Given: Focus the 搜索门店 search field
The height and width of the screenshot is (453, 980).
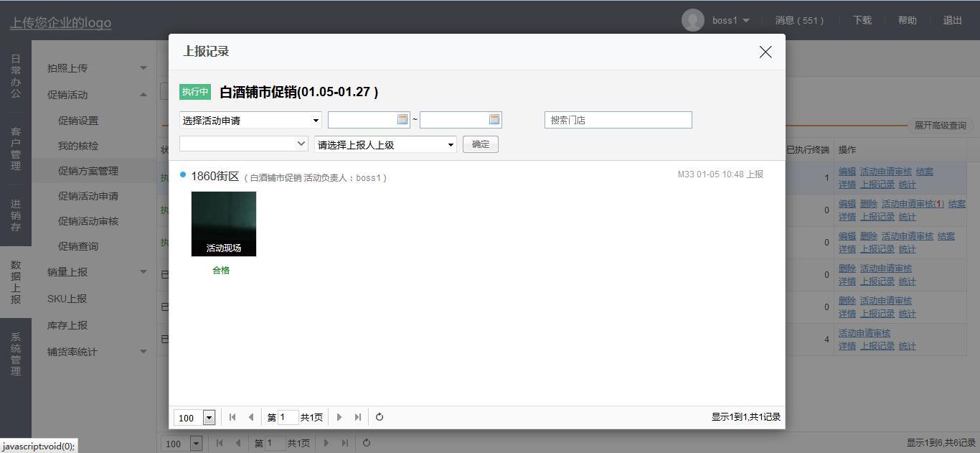Looking at the screenshot, I should pos(618,120).
